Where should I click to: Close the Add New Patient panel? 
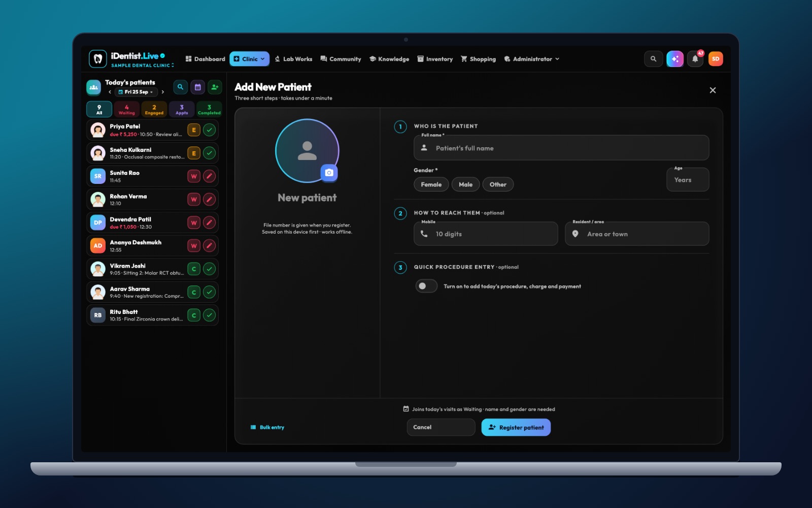(713, 90)
